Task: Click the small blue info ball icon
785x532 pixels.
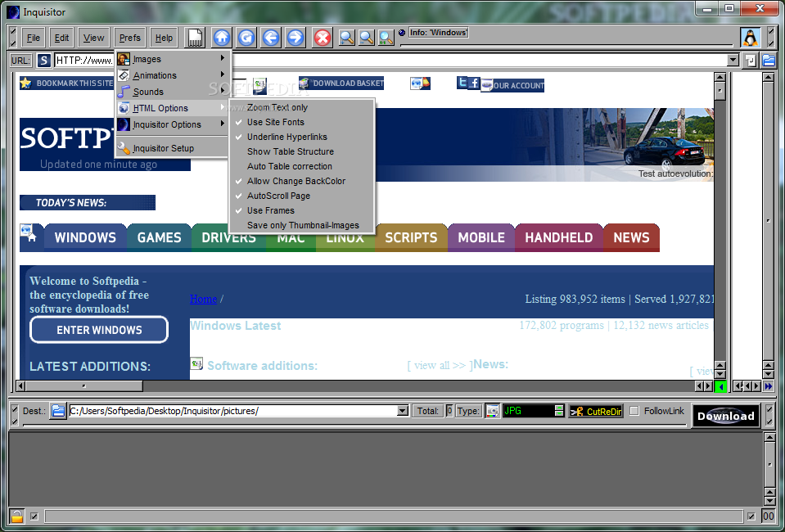Action: coord(402,33)
